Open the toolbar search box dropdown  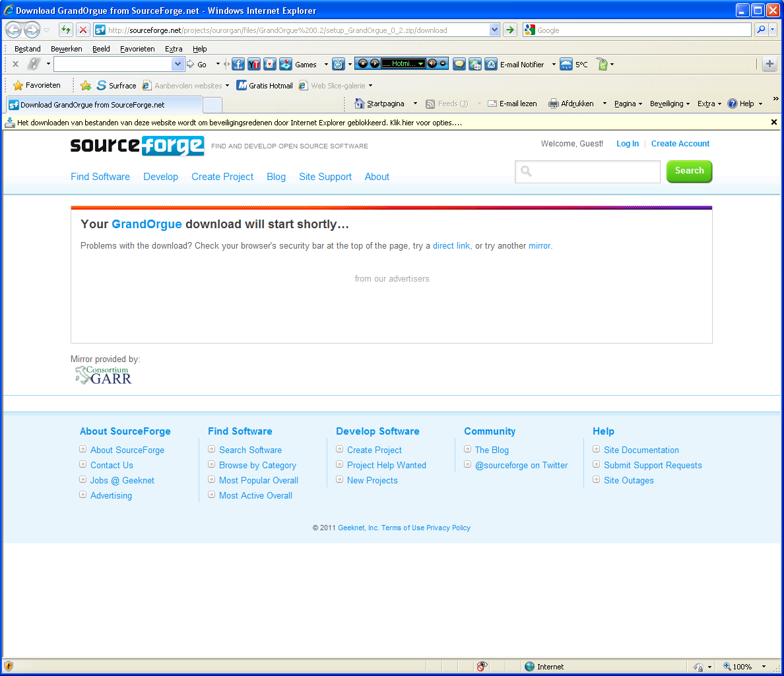(178, 64)
